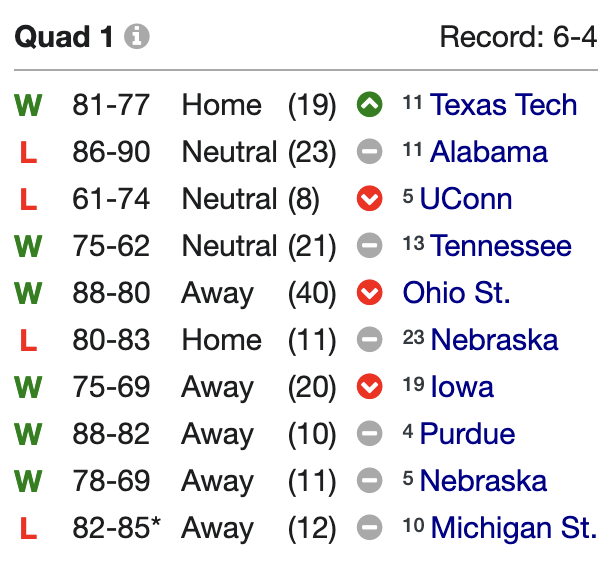The image size is (614, 562).
Task: Go to the UConn team page
Action: click(x=466, y=199)
